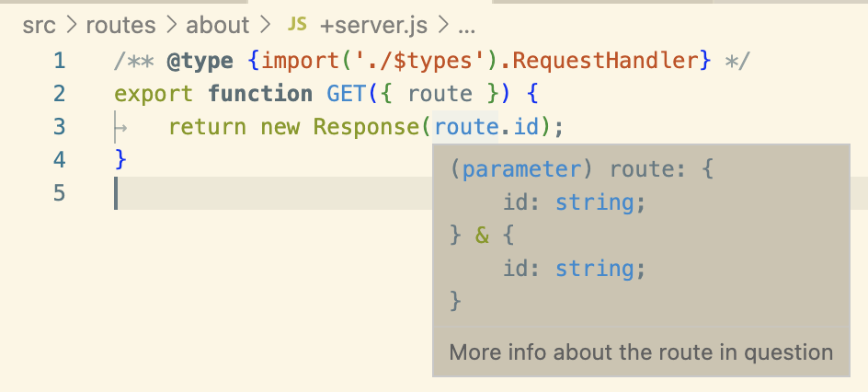Click the 'new' keyword on line 3

(280, 127)
